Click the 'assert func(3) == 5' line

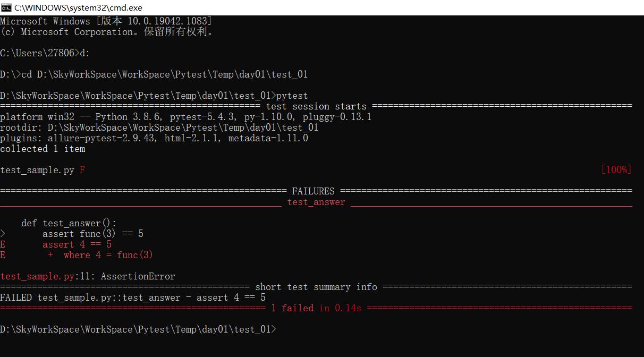pyautogui.click(x=93, y=234)
